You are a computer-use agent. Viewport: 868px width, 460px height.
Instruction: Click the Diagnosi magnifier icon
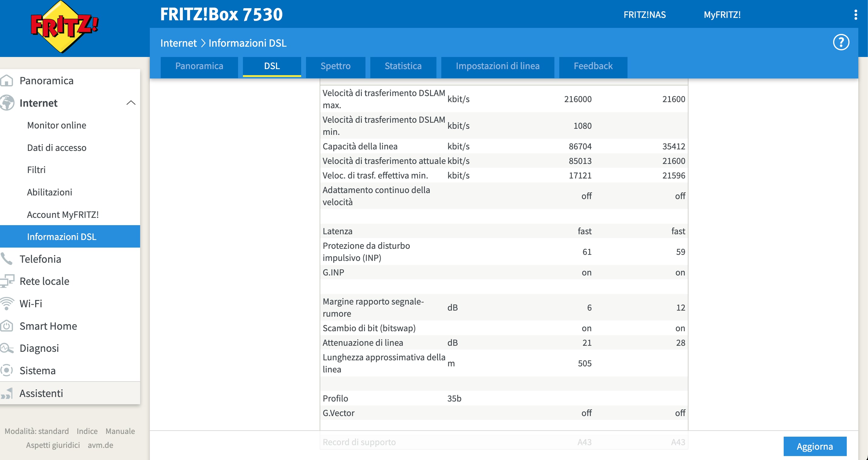(x=7, y=348)
